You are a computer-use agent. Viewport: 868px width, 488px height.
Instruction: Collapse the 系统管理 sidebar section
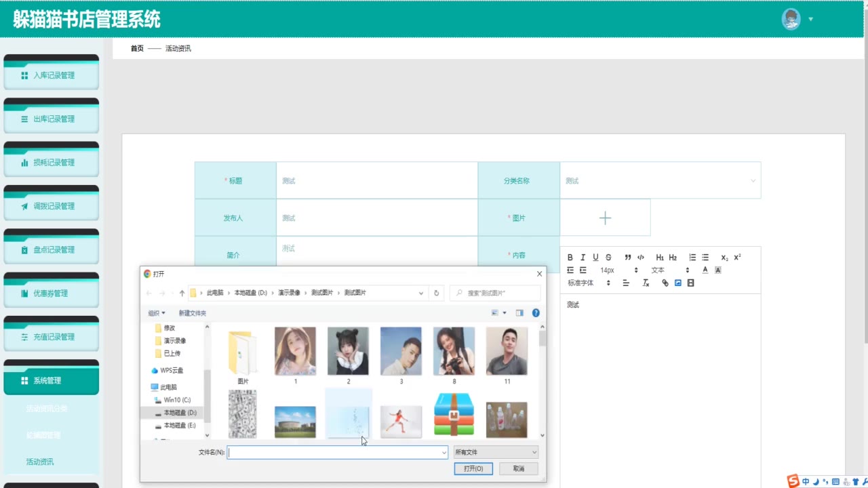pyautogui.click(x=52, y=380)
